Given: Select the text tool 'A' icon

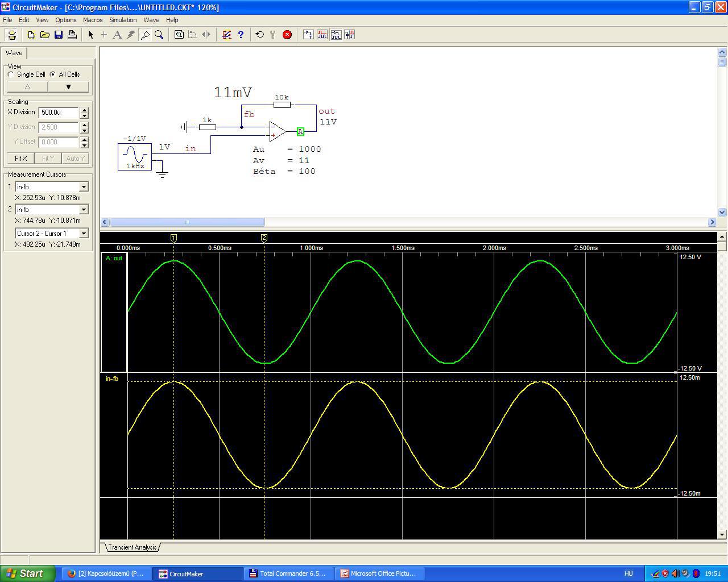Looking at the screenshot, I should [117, 35].
